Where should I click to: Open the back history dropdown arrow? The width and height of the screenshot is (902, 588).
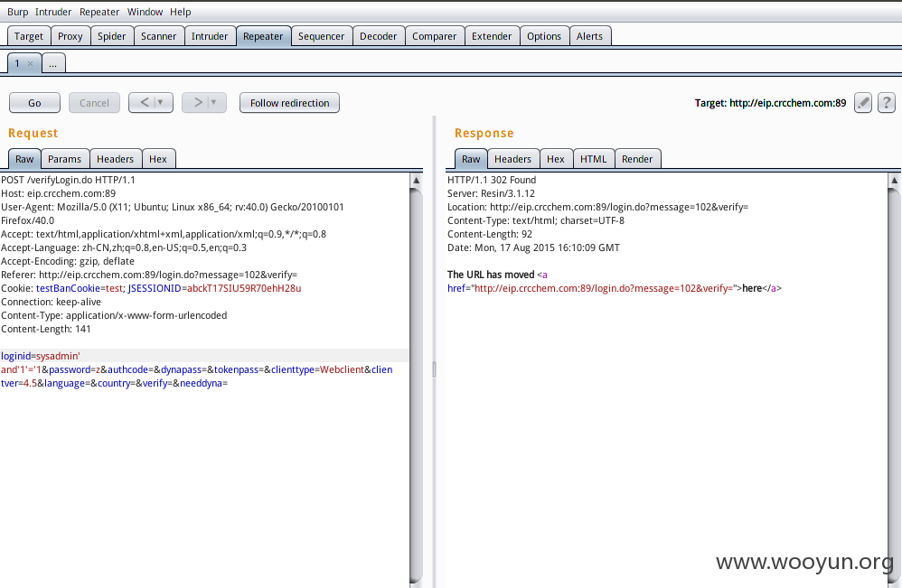[161, 102]
